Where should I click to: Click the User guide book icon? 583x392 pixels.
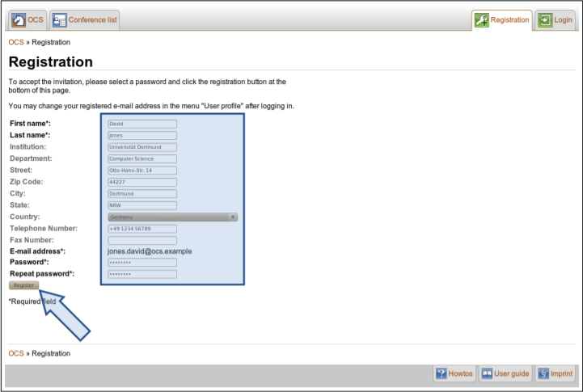[x=487, y=373]
